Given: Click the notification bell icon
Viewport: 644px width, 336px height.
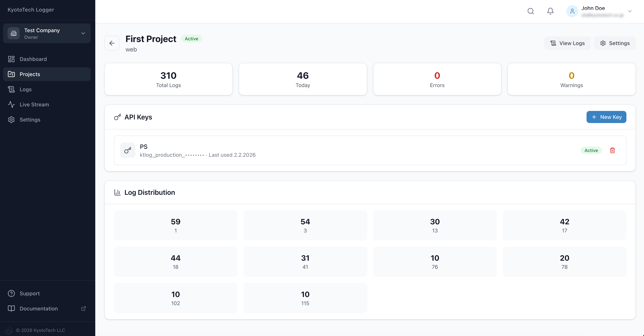Looking at the screenshot, I should pyautogui.click(x=550, y=11).
